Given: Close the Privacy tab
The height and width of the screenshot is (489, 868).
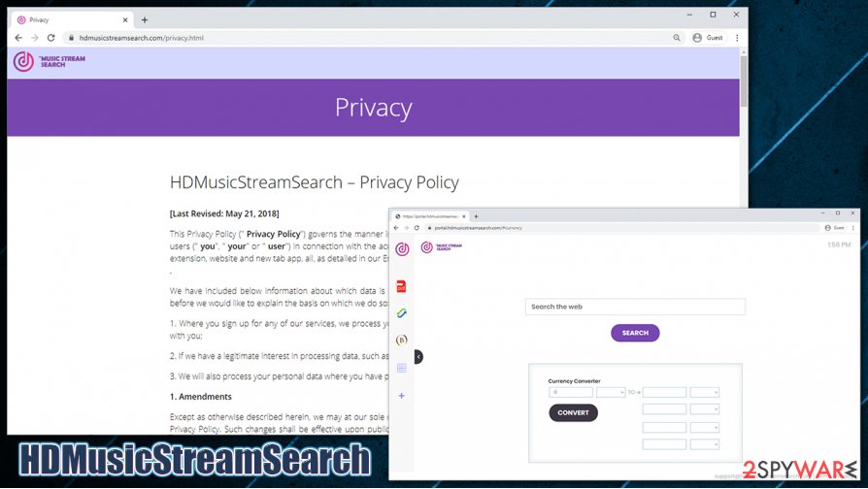Looking at the screenshot, I should click(x=125, y=20).
